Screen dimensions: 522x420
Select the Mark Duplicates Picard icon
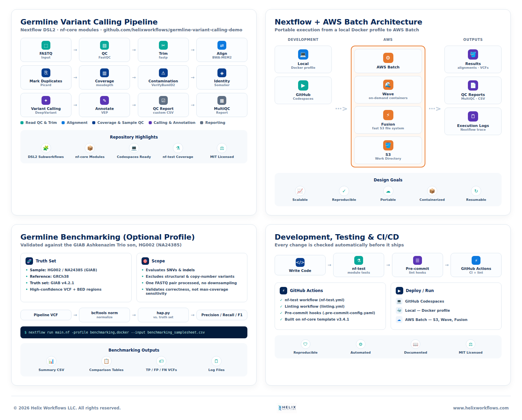(46, 73)
